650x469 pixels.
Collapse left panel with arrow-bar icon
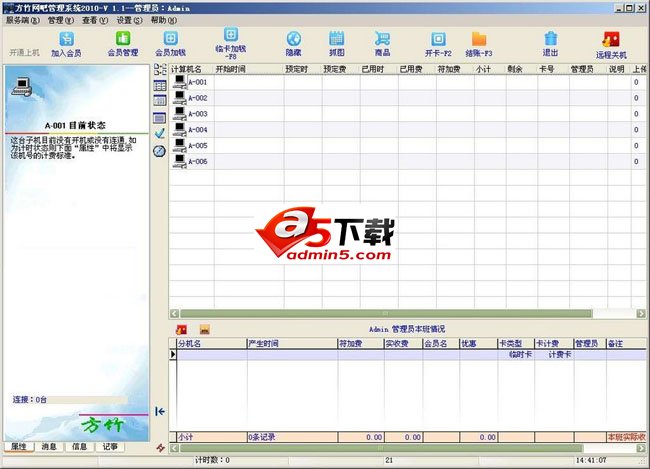[160, 411]
